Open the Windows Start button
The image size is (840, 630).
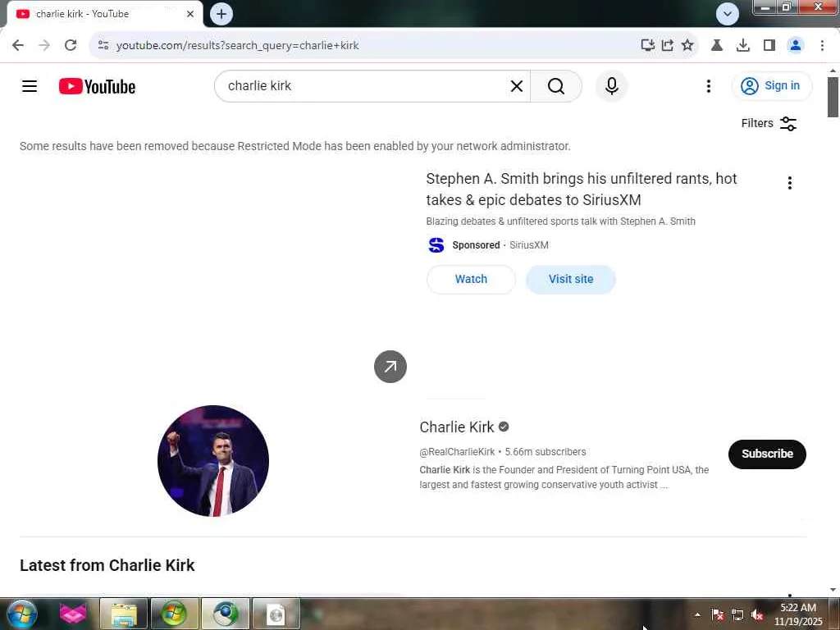tap(22, 614)
